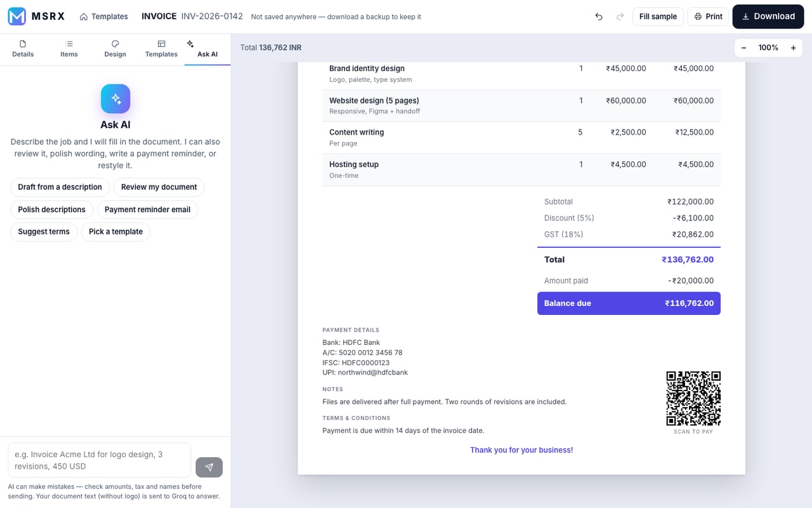This screenshot has width=812, height=508.
Task: Click invoice number INV-2026-0142
Action: pyautogui.click(x=212, y=17)
